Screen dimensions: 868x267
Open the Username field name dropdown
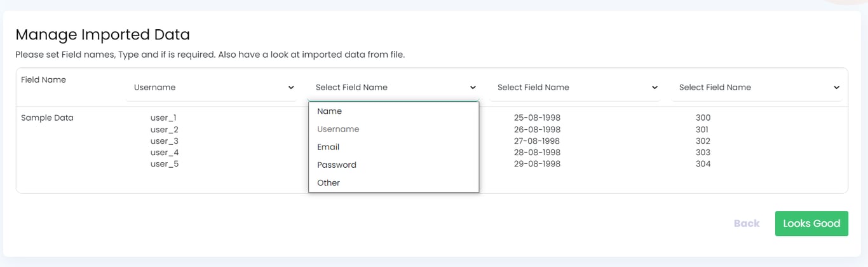211,88
